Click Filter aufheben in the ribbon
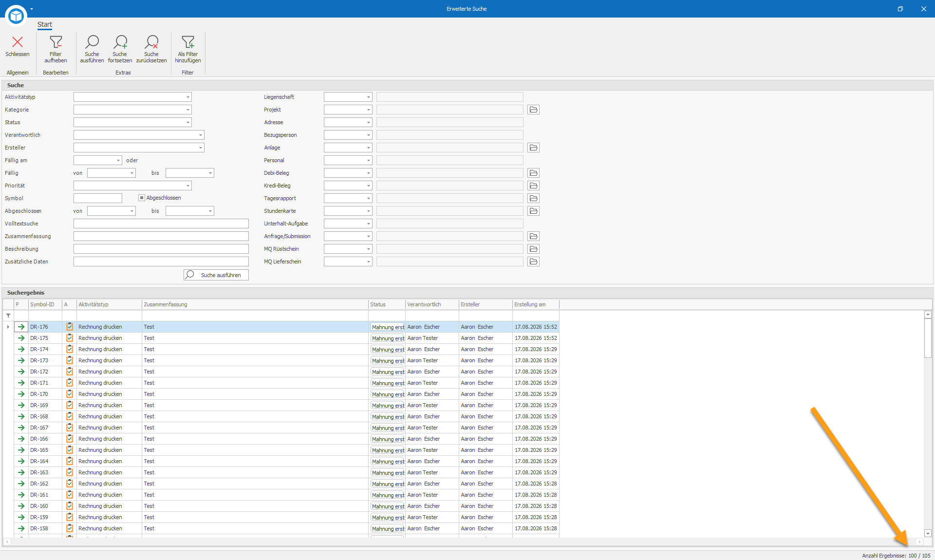 pyautogui.click(x=56, y=49)
